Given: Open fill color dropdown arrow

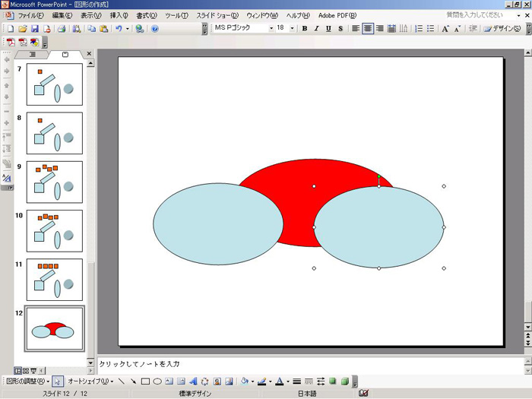Looking at the screenshot, I should [252, 382].
